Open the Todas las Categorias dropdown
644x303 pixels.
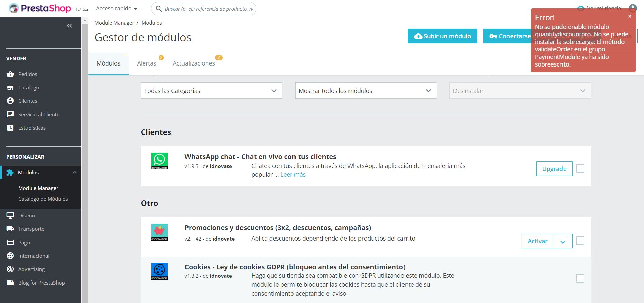[x=211, y=91]
